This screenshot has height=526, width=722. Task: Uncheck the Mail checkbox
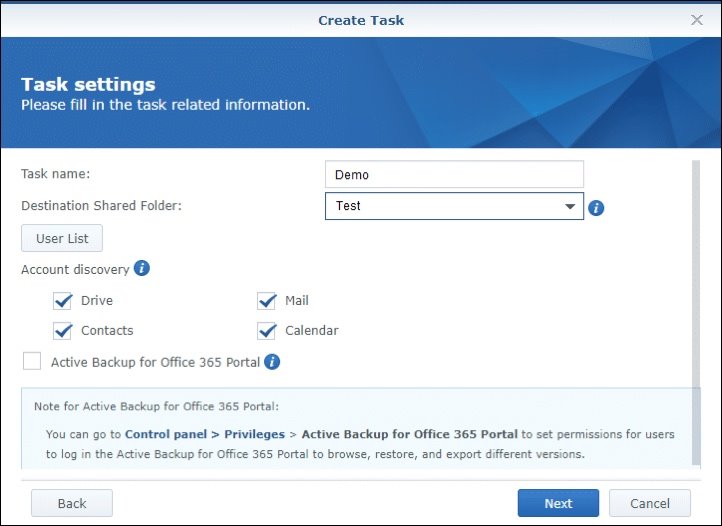click(x=266, y=301)
